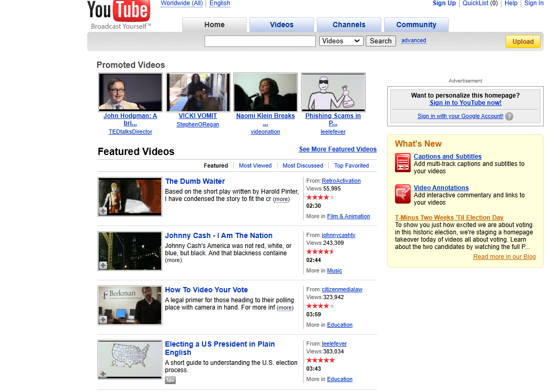551x392 pixels.
Task: Click TEDtalksDirector uploader link
Action: (x=130, y=132)
